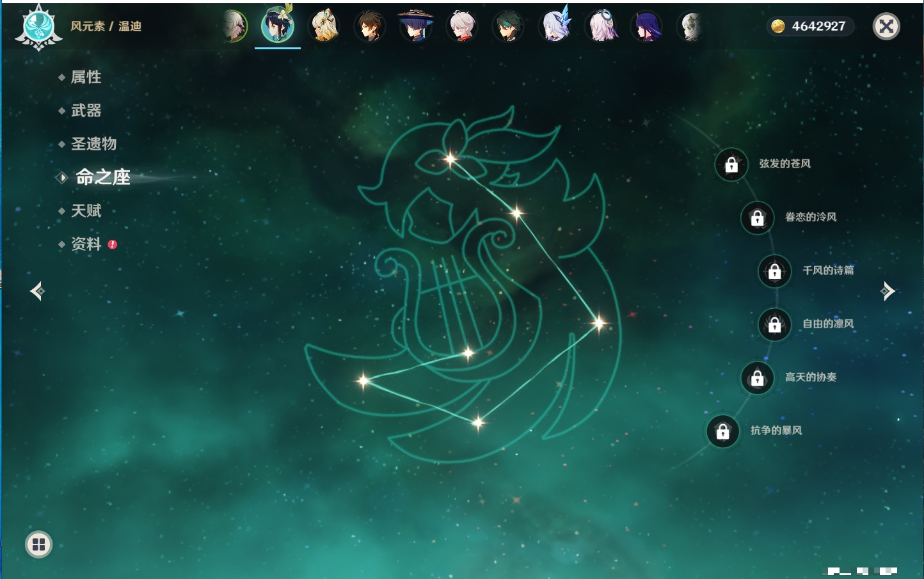This screenshot has width=924, height=579.
Task: Click the 风元素 / 温迪 title text
Action: pos(106,26)
